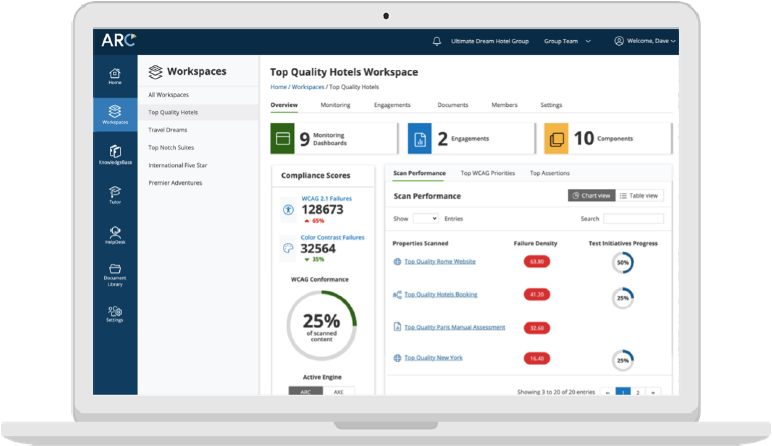Go to Home in the sidebar
The width and height of the screenshot is (772, 446).
[x=115, y=76]
